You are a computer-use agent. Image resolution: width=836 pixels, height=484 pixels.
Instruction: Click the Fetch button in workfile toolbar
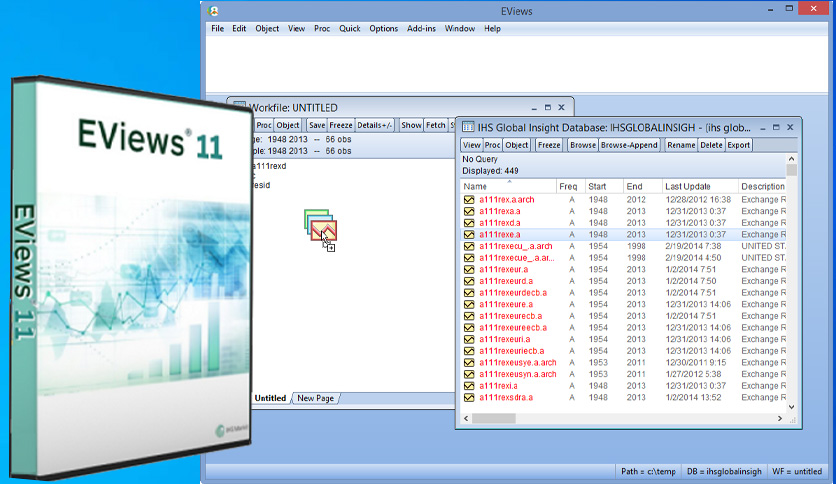(436, 125)
